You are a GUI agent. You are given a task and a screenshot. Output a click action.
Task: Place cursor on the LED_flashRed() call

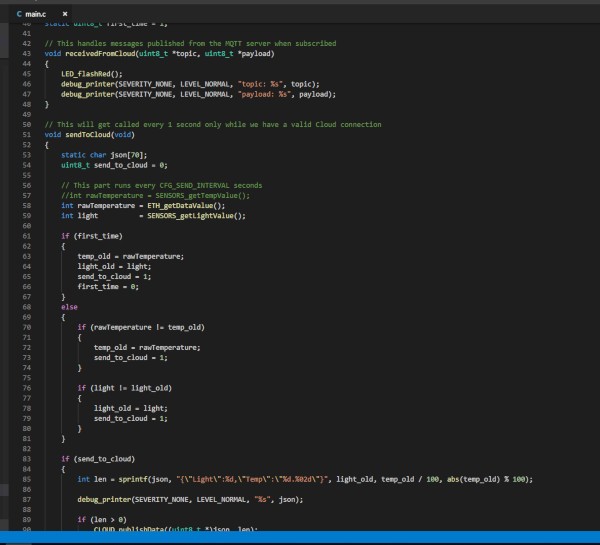point(92,74)
